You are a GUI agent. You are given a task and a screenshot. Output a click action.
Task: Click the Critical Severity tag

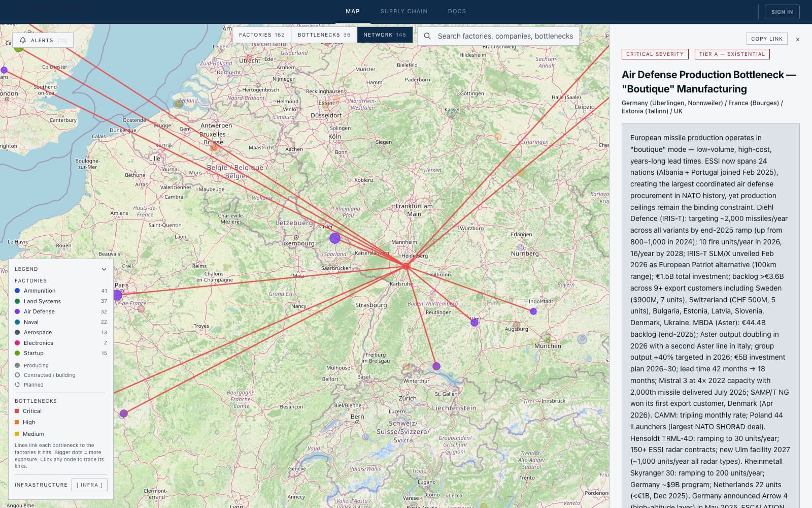click(x=655, y=54)
